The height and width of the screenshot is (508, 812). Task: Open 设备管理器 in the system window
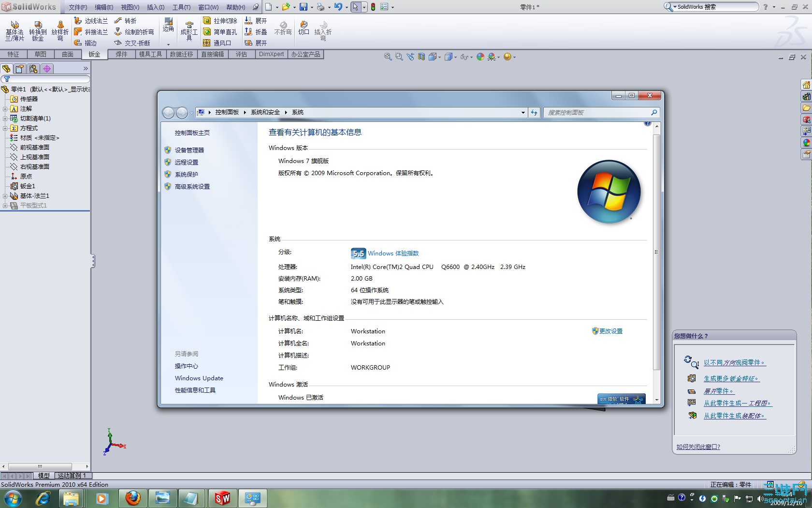[189, 150]
